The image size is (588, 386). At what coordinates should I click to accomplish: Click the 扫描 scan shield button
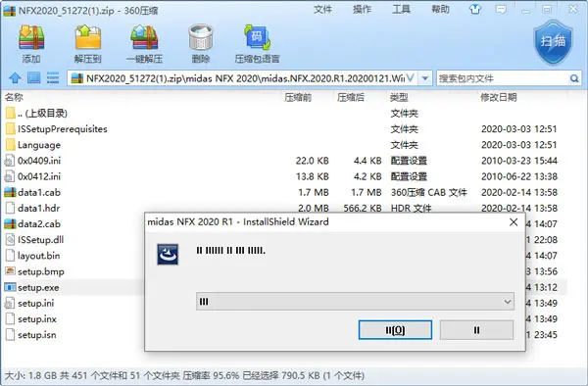[554, 41]
